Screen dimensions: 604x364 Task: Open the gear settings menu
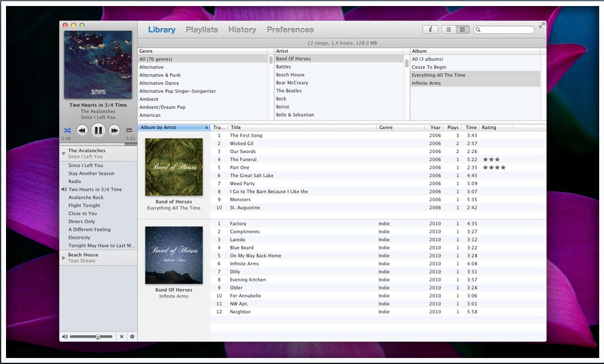click(x=132, y=337)
